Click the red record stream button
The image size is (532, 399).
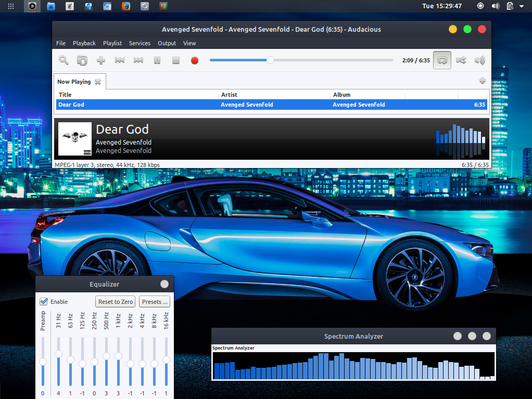[x=194, y=60]
